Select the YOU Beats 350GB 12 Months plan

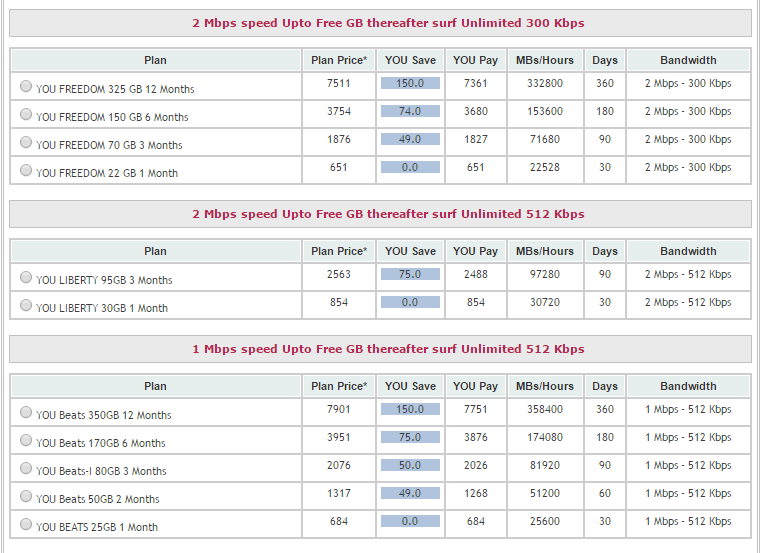[26, 412]
